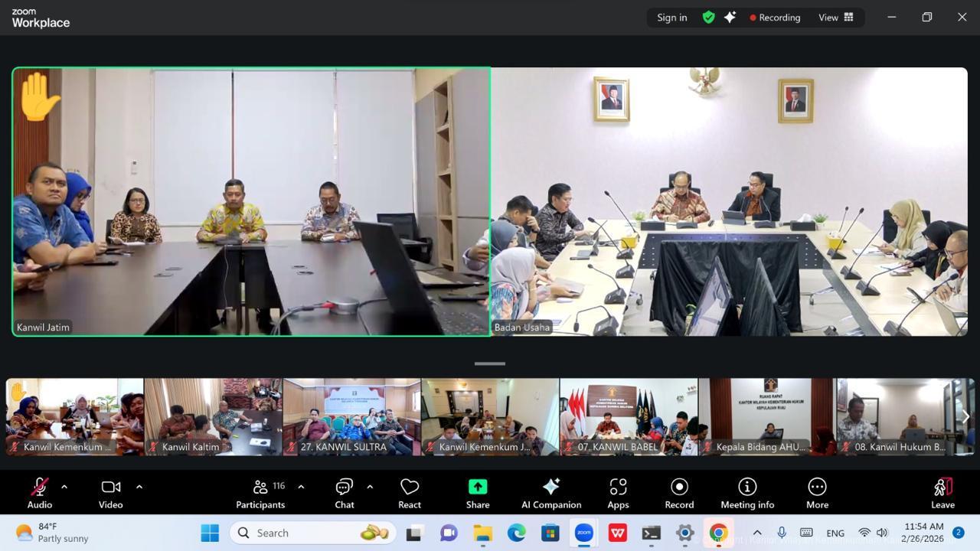Viewport: 980px width, 551px height.
Task: Leave the meeting
Action: click(942, 492)
